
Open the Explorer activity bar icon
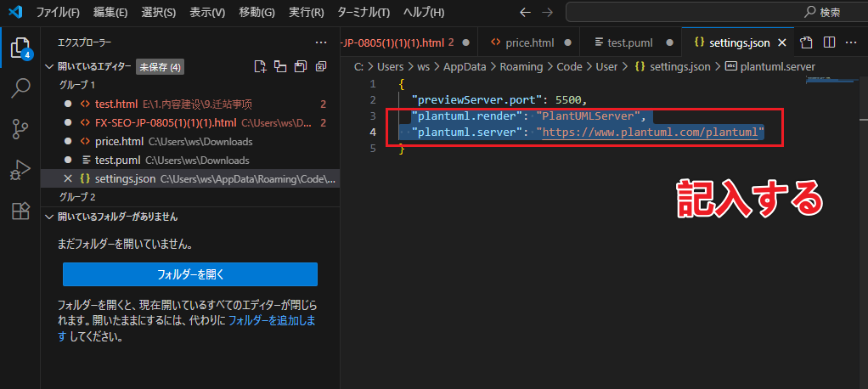click(x=20, y=48)
